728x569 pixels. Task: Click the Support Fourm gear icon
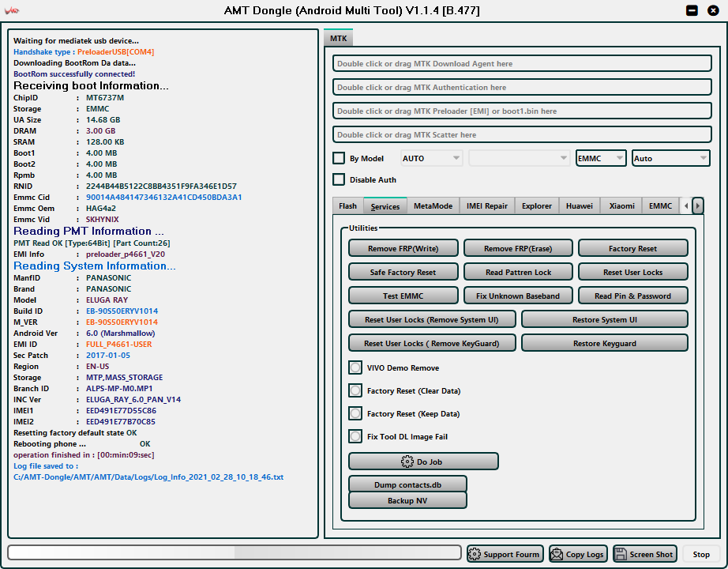(x=475, y=554)
